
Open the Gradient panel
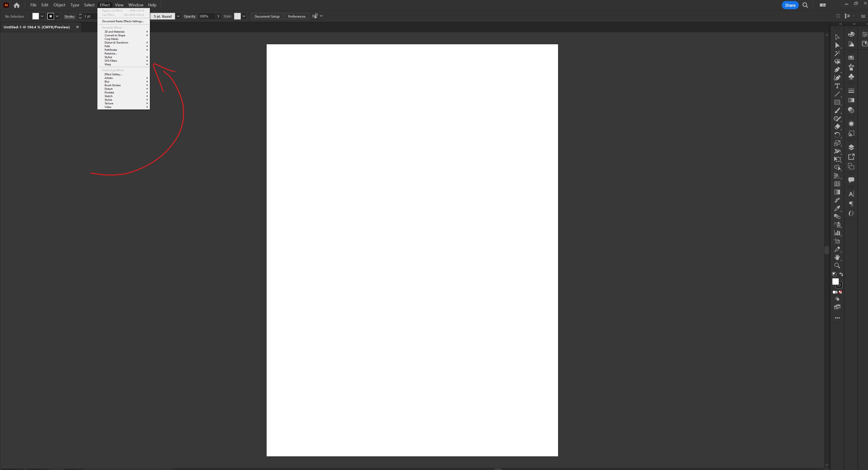851,100
